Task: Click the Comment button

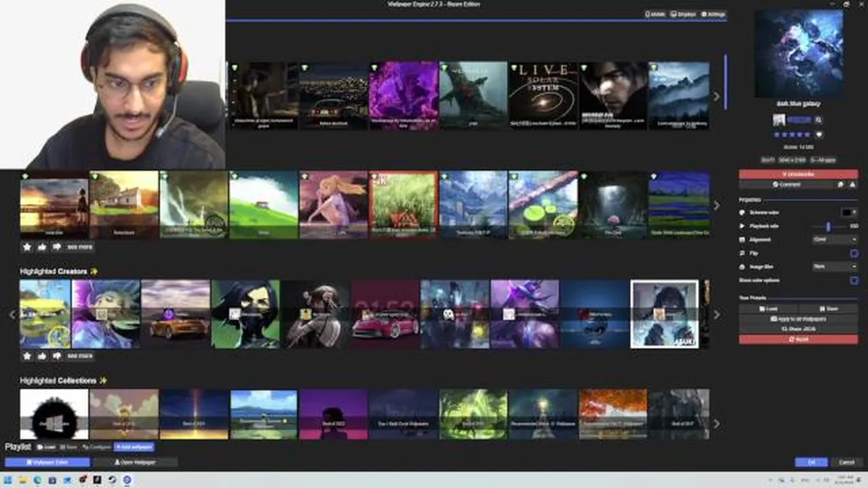Action: tap(786, 184)
